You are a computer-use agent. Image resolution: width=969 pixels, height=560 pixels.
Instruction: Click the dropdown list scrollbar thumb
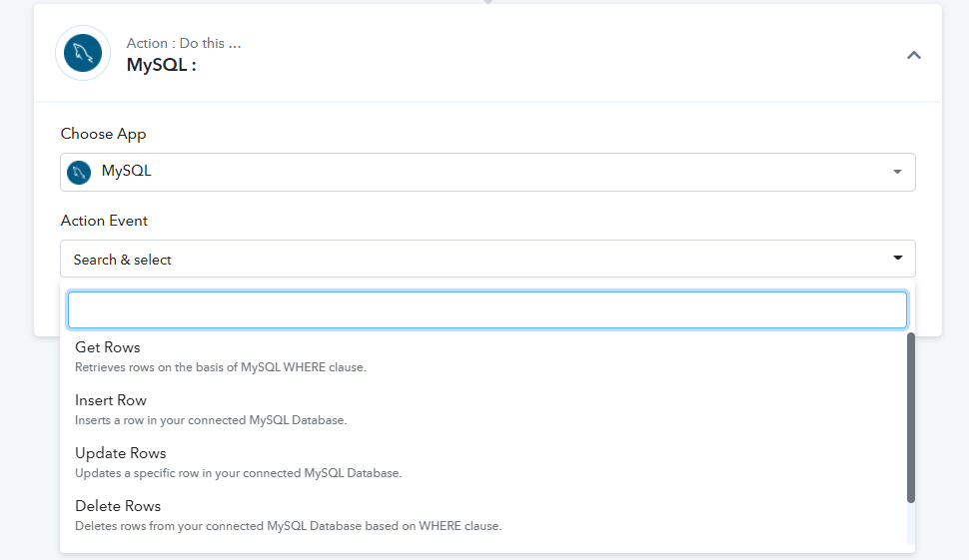tap(911, 418)
